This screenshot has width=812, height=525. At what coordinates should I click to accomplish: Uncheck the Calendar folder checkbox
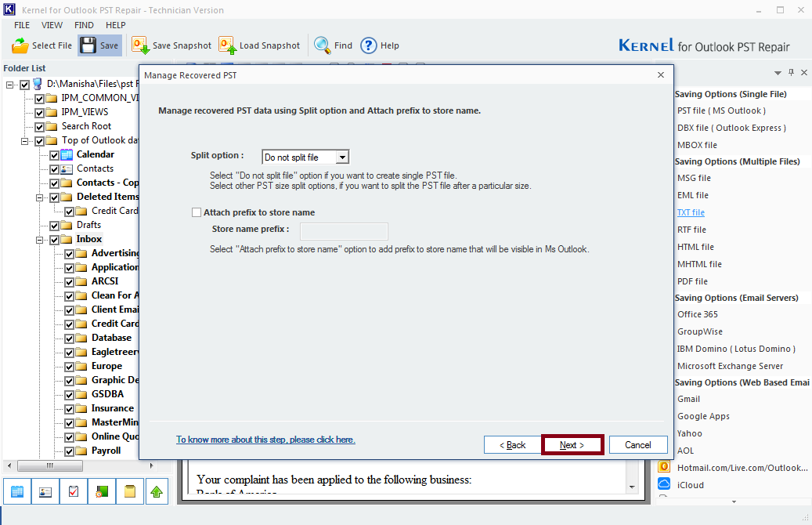(x=54, y=154)
